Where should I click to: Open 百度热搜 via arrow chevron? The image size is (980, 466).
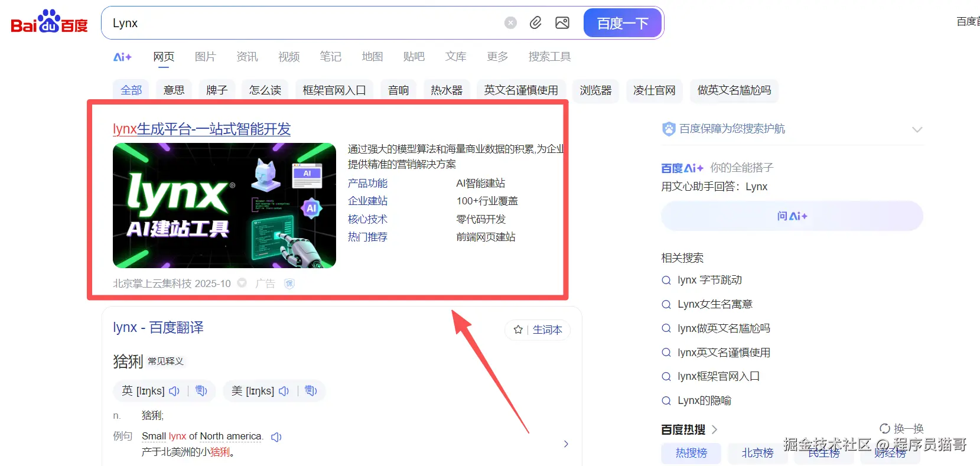(714, 429)
